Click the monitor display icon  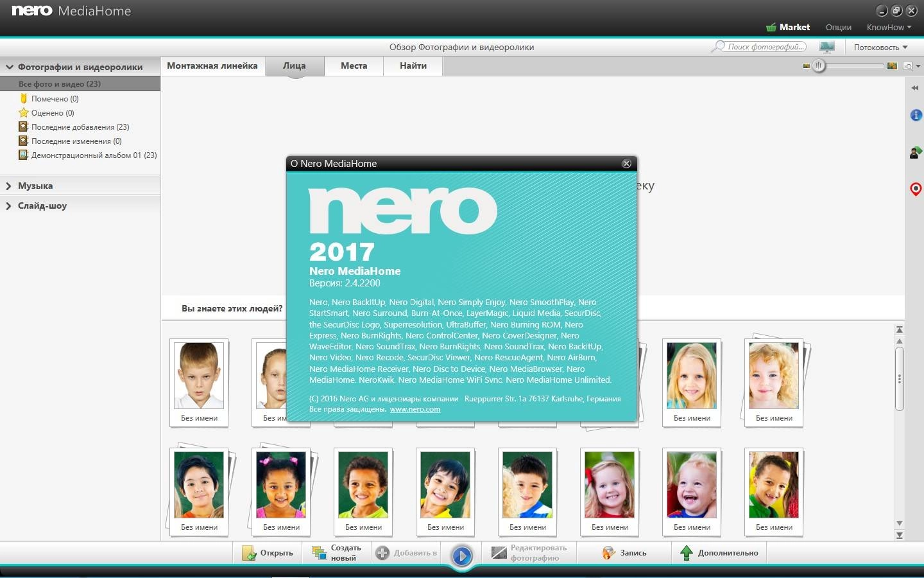point(827,47)
